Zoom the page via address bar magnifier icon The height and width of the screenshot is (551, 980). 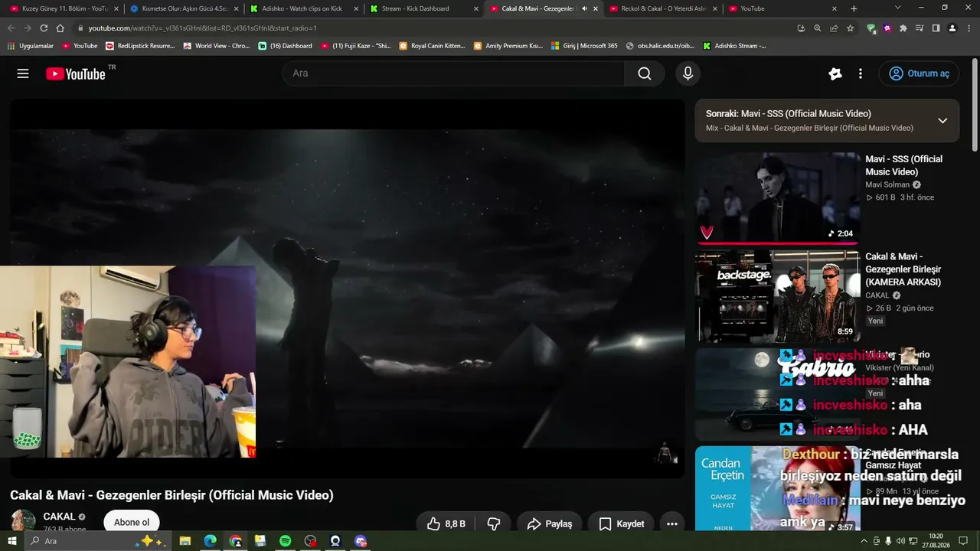point(818,28)
